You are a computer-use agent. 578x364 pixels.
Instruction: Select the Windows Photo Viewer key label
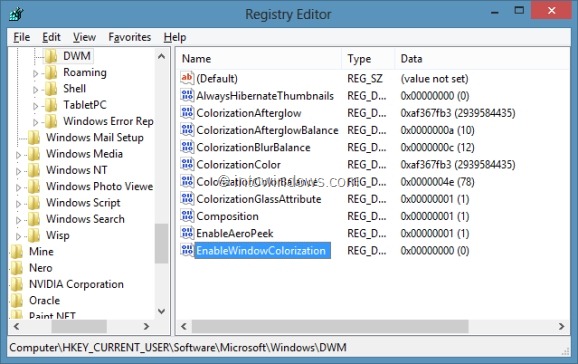[x=100, y=187]
